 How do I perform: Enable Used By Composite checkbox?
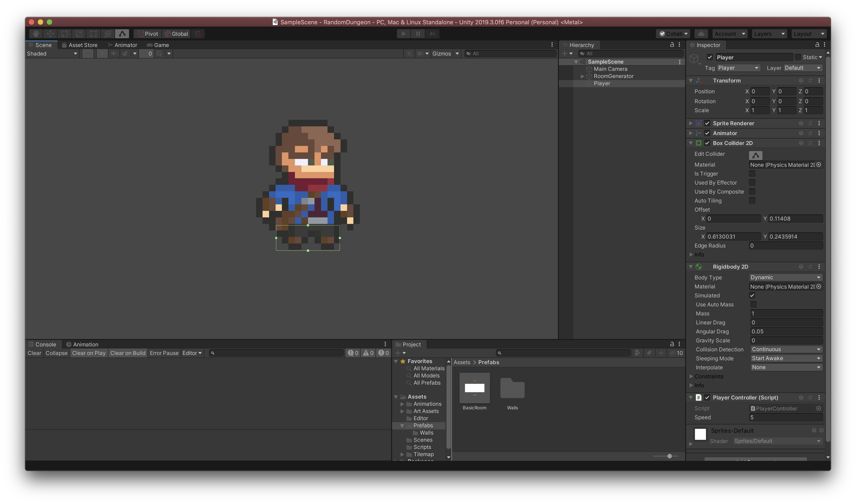tap(752, 192)
